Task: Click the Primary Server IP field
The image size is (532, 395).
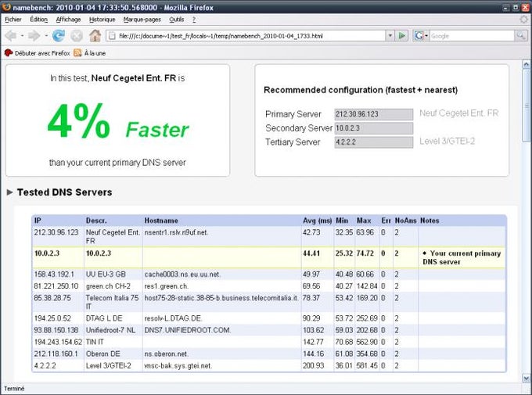Action: click(x=373, y=114)
